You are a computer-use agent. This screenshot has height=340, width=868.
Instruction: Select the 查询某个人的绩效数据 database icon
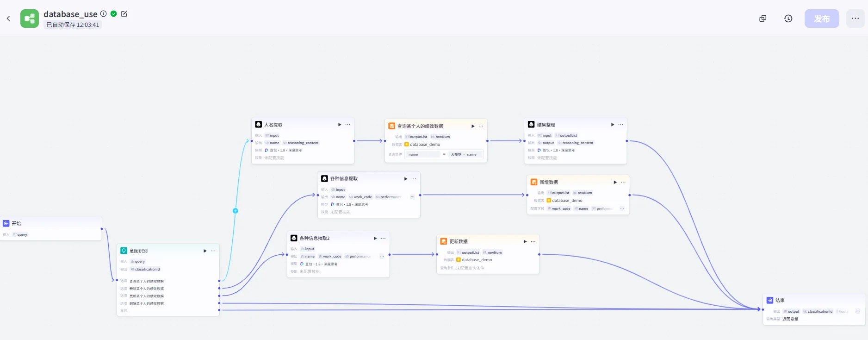coord(392,126)
